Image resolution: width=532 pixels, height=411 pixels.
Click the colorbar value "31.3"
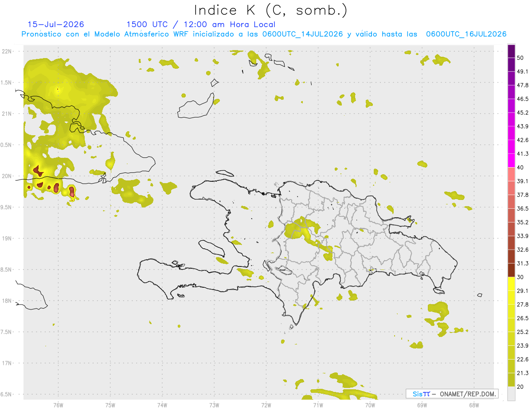523,263
